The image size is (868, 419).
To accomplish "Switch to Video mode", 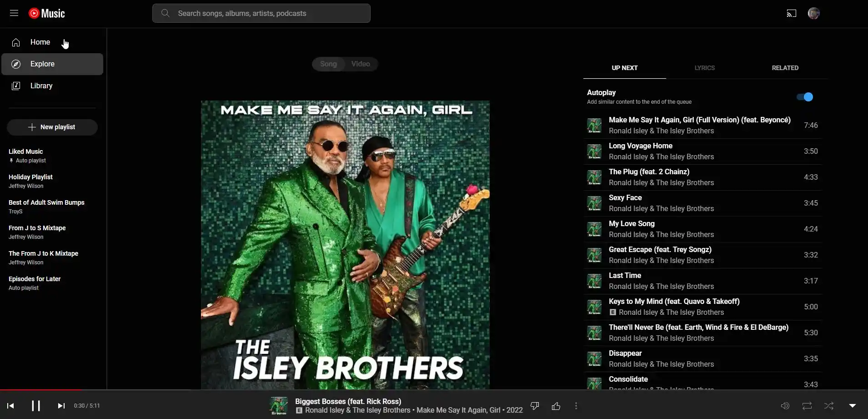I will (361, 64).
